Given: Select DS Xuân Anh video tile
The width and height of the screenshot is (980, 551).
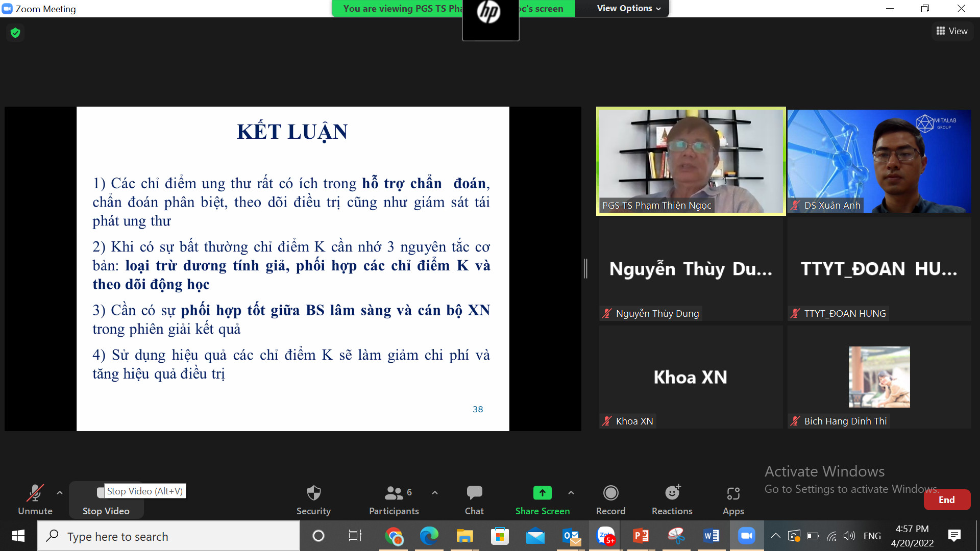Looking at the screenshot, I should [879, 161].
